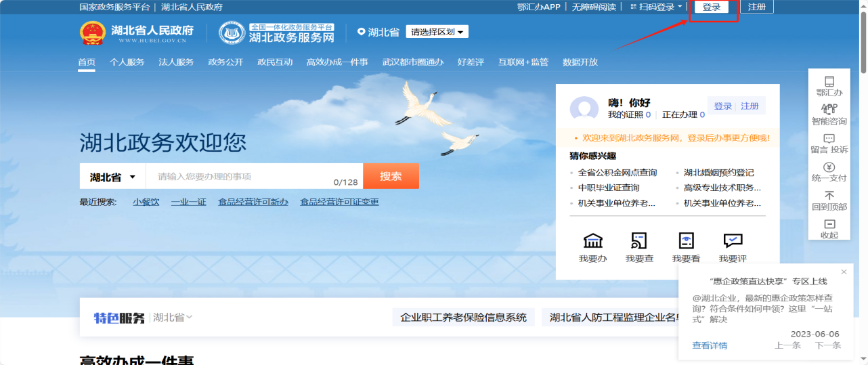The width and height of the screenshot is (868, 365).
Task: Click recent search 食品经营许可证变更
Action: 339,202
